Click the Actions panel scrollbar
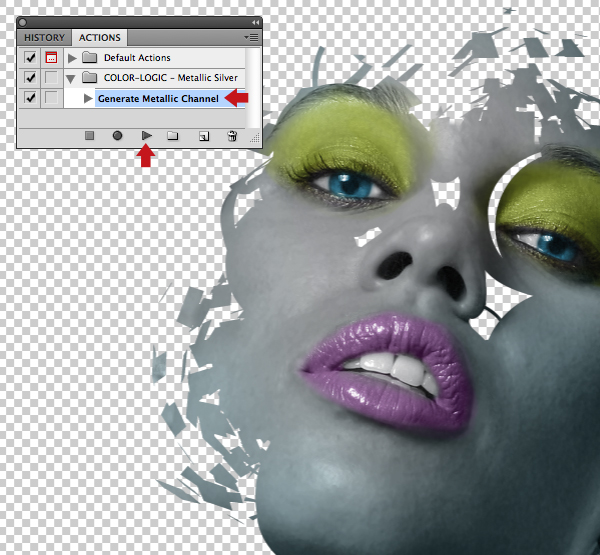The width and height of the screenshot is (600, 555). coord(253,87)
